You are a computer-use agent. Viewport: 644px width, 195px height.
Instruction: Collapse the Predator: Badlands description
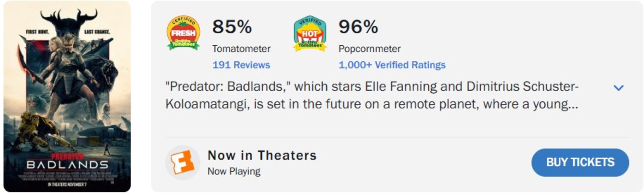619,87
